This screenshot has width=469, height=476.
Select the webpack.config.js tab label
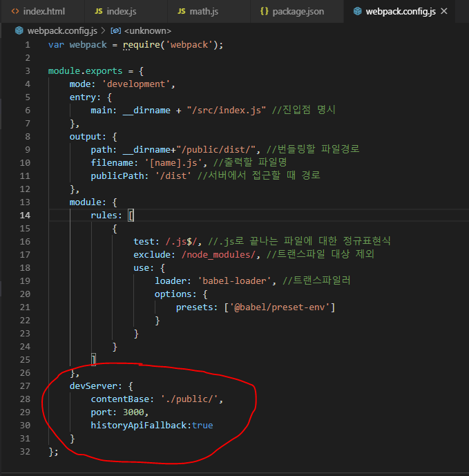(x=401, y=12)
